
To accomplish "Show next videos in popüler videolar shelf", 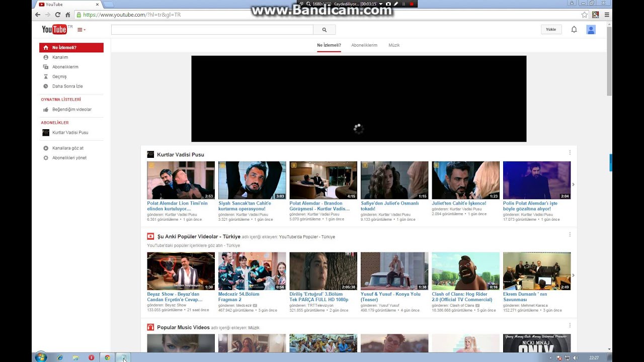I will click(x=573, y=275).
